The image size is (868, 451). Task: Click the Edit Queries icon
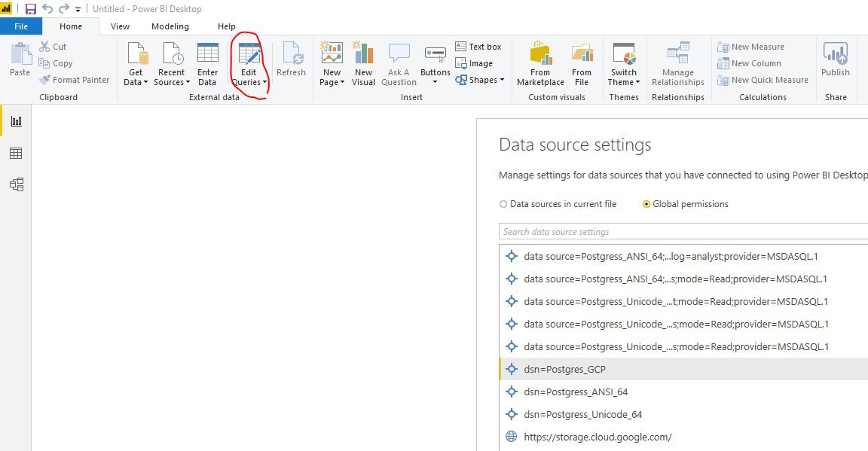[249, 54]
